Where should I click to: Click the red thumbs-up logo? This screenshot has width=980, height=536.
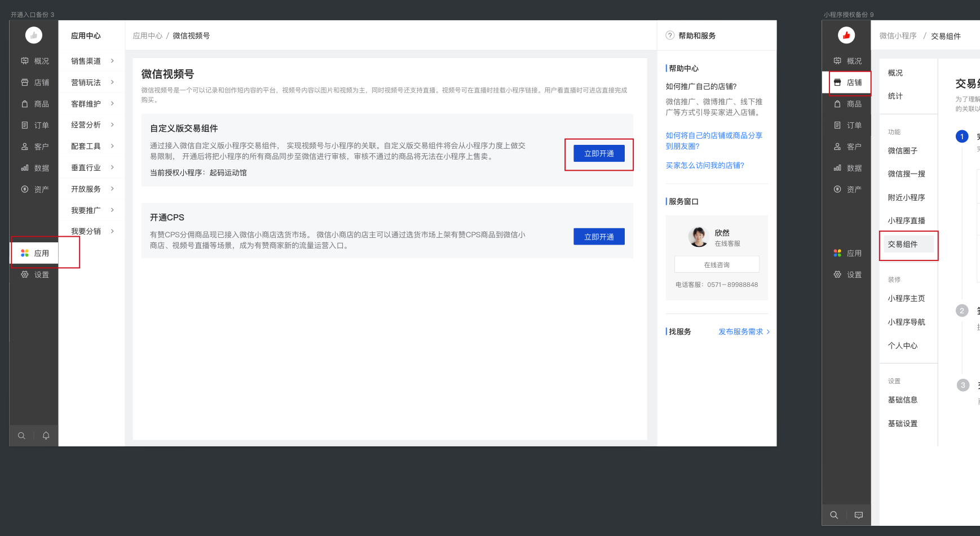[x=846, y=36]
